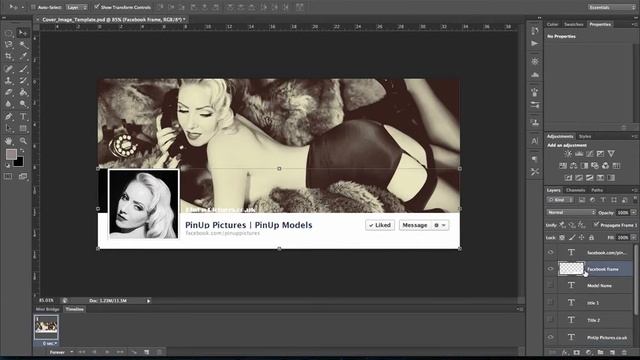Show the Model Name layer
The image size is (640, 360).
(x=550, y=285)
